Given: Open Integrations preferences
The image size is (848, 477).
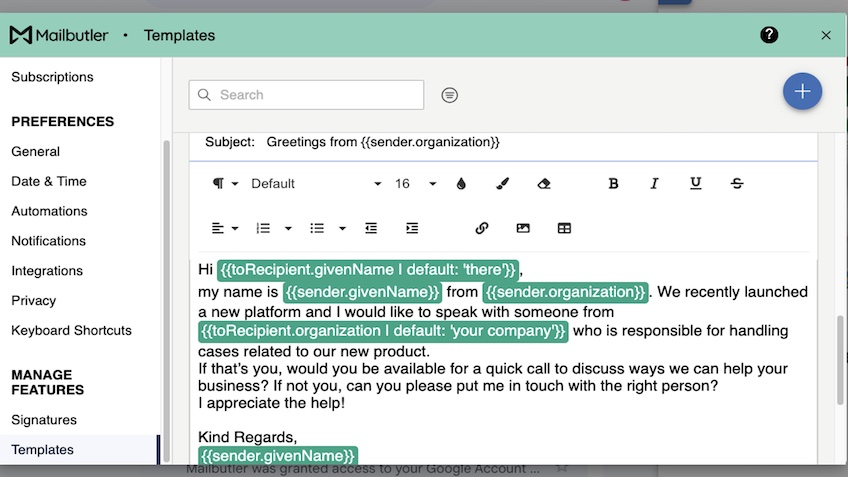Looking at the screenshot, I should 47,270.
